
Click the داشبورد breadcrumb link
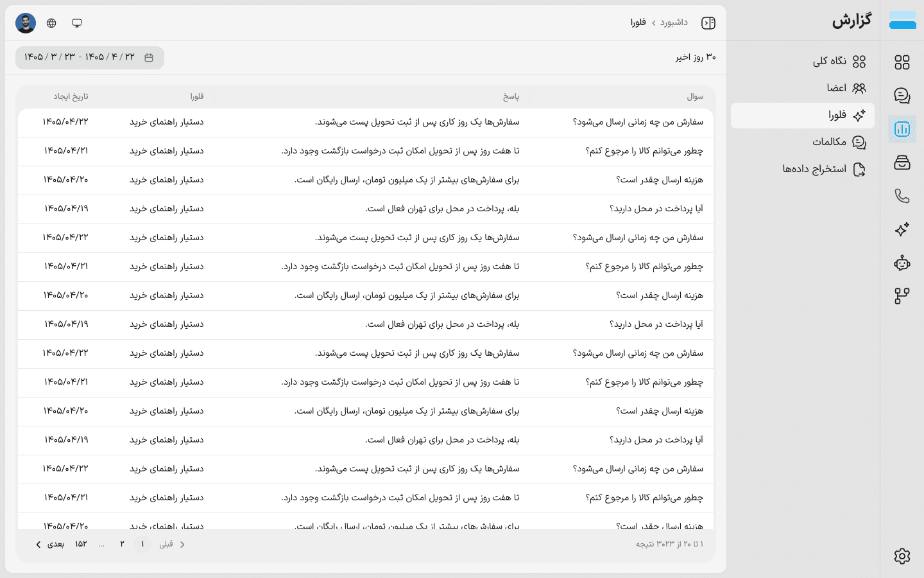click(674, 22)
